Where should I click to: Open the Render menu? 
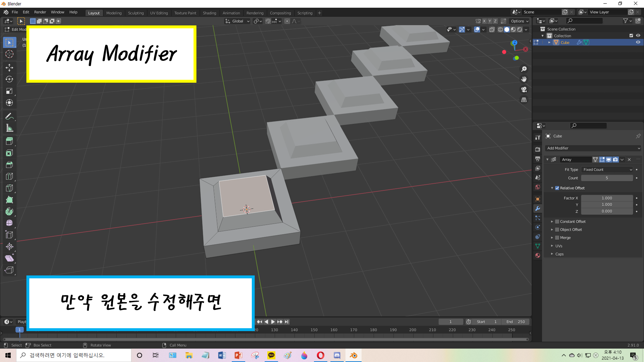(x=40, y=12)
